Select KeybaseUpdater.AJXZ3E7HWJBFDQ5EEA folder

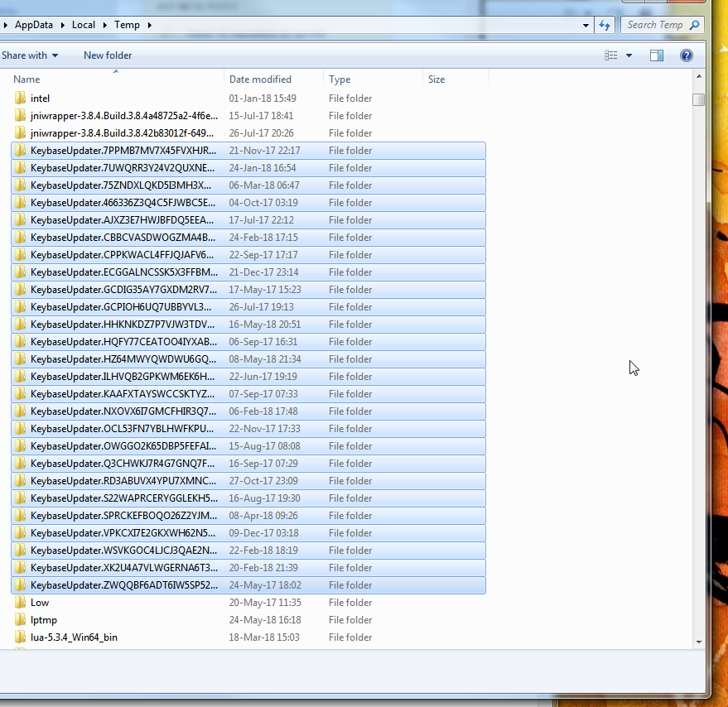coord(248,220)
